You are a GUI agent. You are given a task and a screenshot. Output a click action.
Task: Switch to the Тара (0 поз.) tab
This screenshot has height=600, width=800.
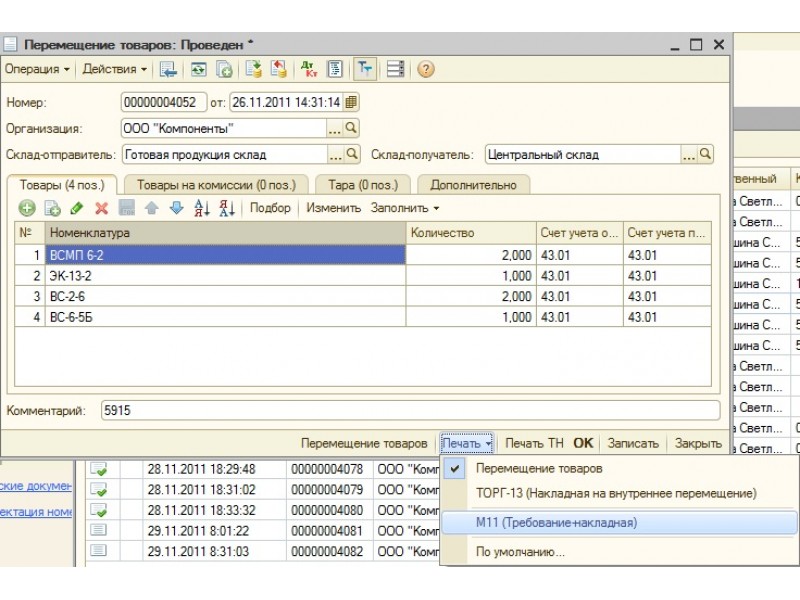(363, 185)
